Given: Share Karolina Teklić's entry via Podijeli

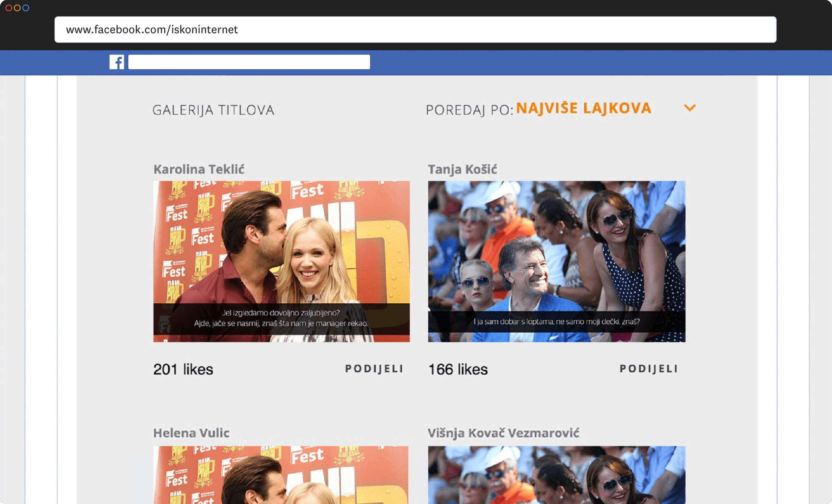Looking at the screenshot, I should (374, 369).
